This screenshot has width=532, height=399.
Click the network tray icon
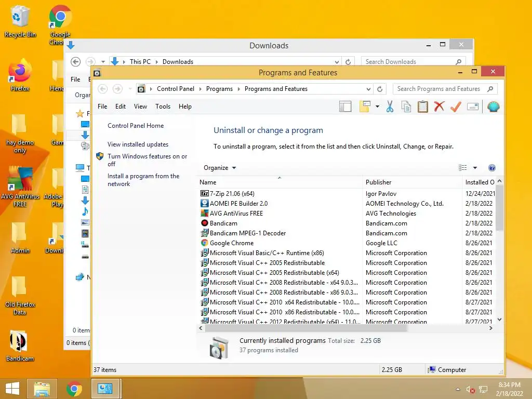(x=483, y=390)
